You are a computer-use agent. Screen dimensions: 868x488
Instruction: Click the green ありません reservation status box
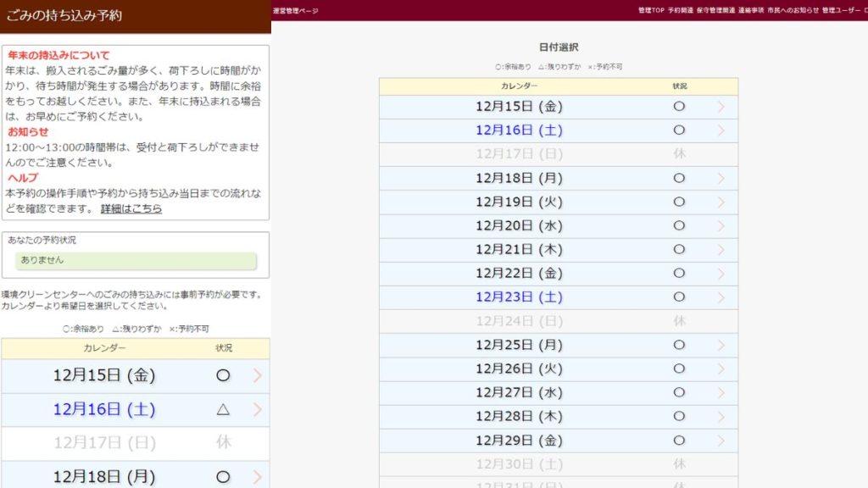(x=136, y=261)
